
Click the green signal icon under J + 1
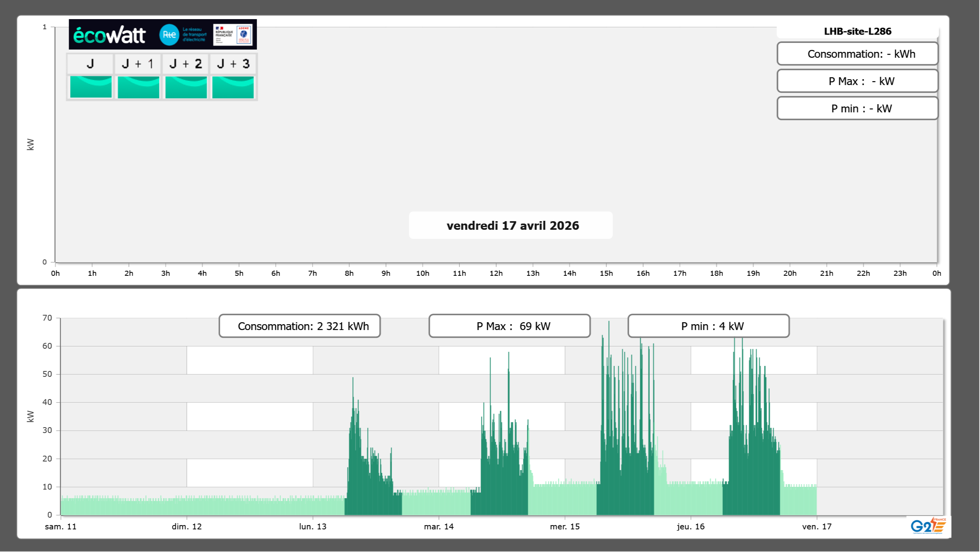pos(138,87)
